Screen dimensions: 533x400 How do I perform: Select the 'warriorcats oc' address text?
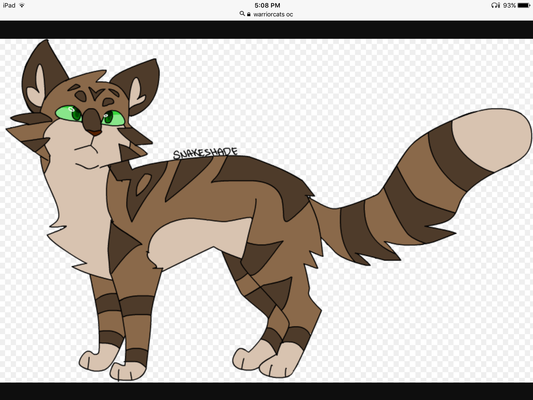[x=273, y=14]
